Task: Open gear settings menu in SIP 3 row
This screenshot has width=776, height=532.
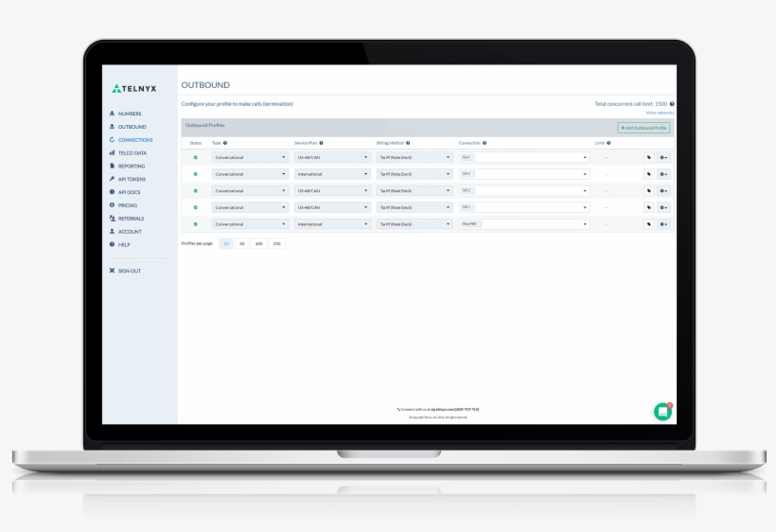Action: [x=663, y=174]
